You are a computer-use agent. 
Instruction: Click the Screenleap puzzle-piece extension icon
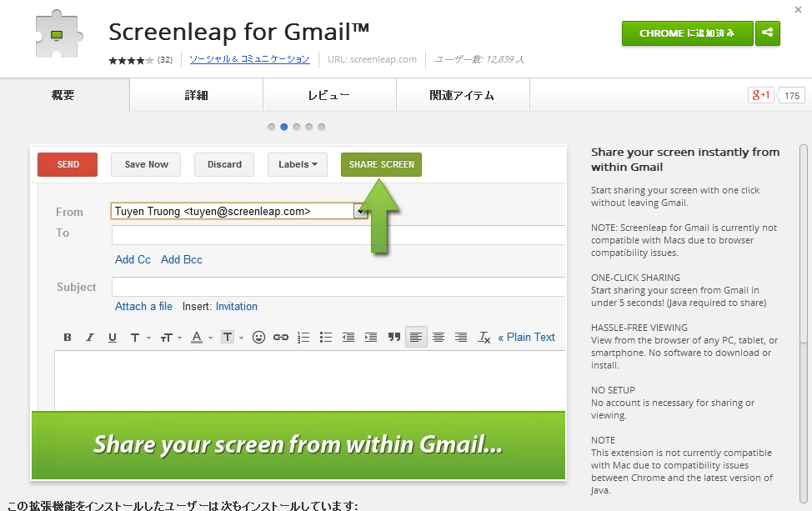pos(59,35)
